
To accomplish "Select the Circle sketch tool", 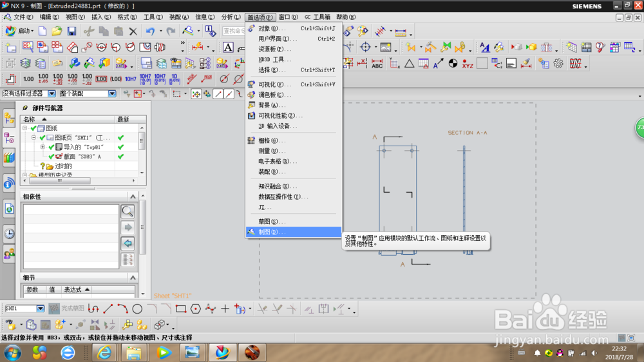I will tap(137, 309).
